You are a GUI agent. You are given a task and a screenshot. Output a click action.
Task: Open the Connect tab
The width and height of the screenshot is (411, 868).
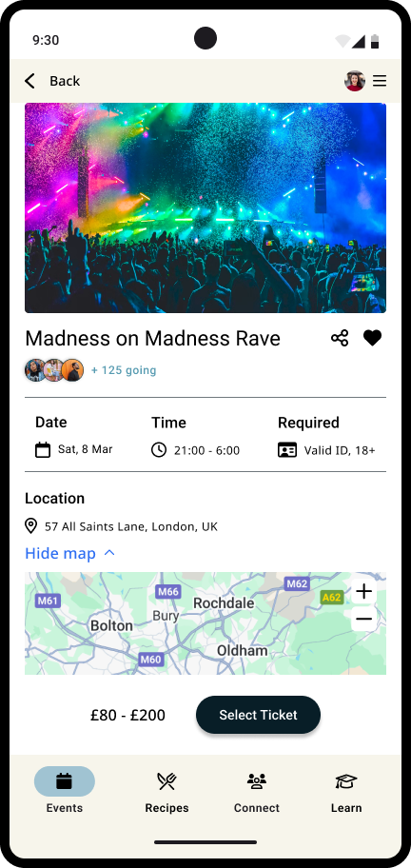[x=256, y=790]
